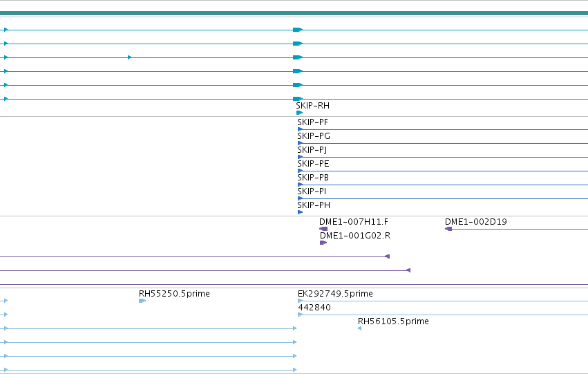Select the SKIP-PI feature label
The image size is (588, 374).
point(312,191)
